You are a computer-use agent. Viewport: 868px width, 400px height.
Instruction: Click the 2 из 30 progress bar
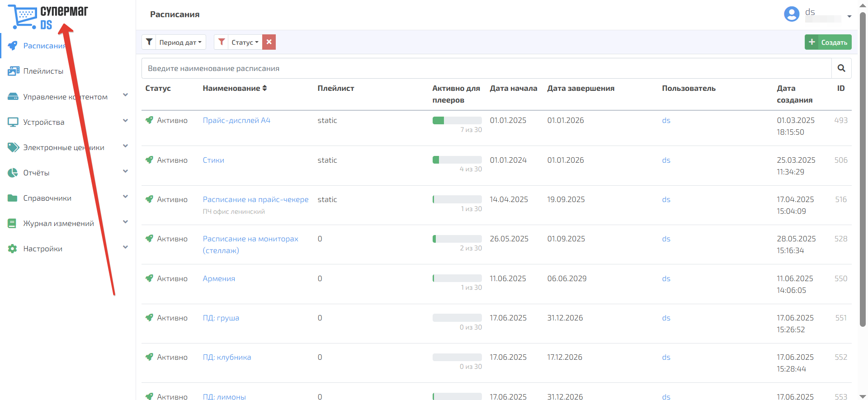[457, 239]
